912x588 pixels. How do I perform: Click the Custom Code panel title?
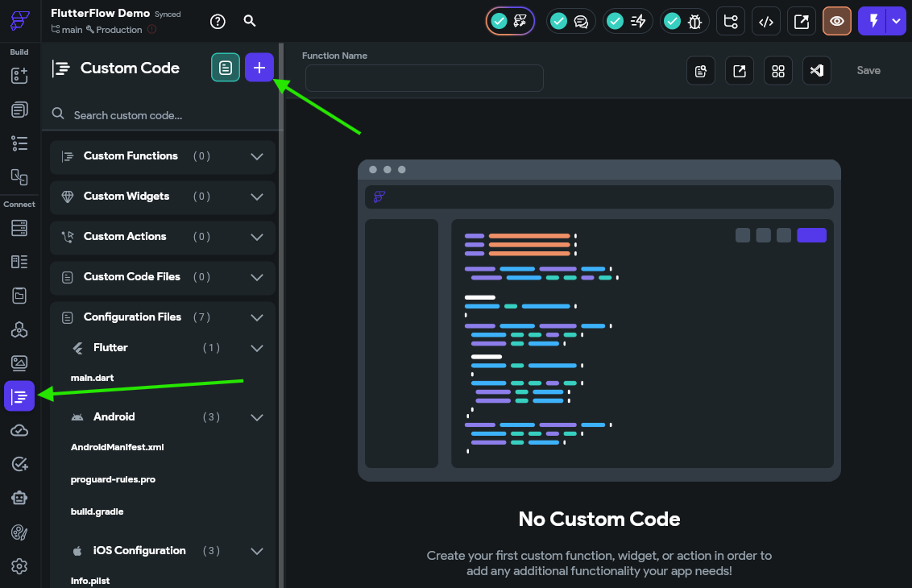tap(130, 68)
